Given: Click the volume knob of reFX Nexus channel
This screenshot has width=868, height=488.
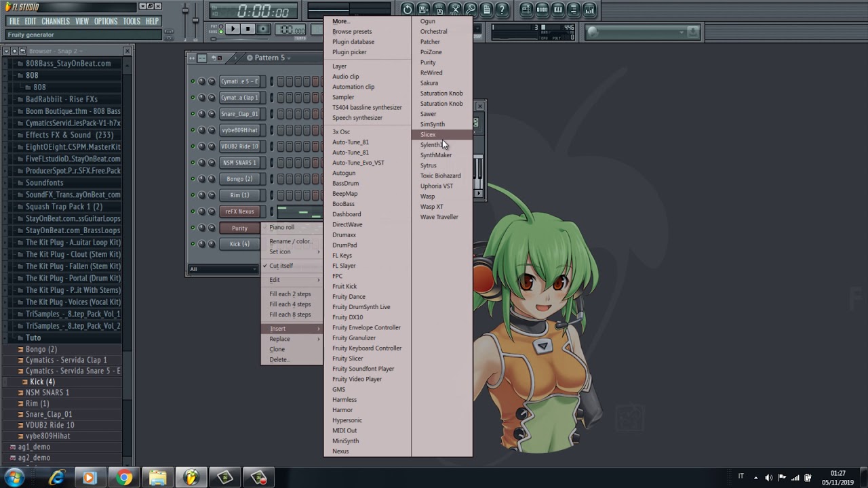Looking at the screenshot, I should point(212,211).
